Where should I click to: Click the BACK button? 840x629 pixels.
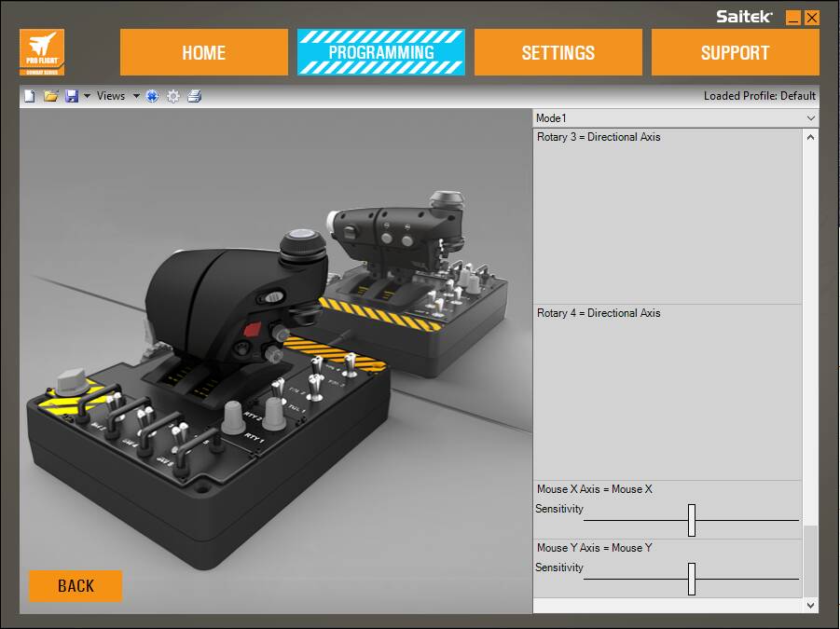click(76, 586)
